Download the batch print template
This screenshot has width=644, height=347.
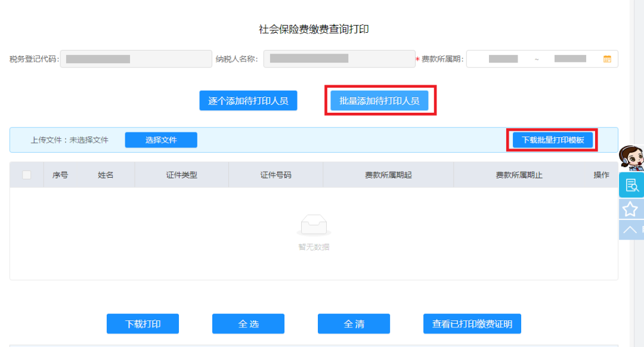pyautogui.click(x=552, y=140)
